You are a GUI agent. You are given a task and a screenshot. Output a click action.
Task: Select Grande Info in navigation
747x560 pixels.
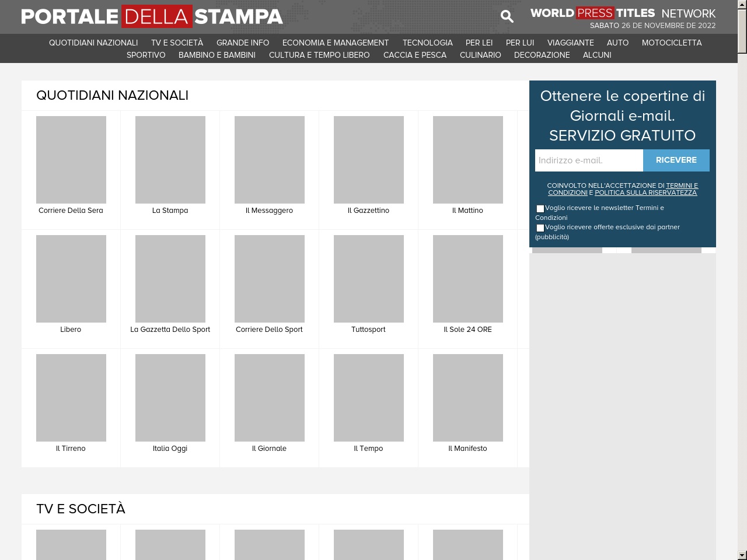coord(243,43)
